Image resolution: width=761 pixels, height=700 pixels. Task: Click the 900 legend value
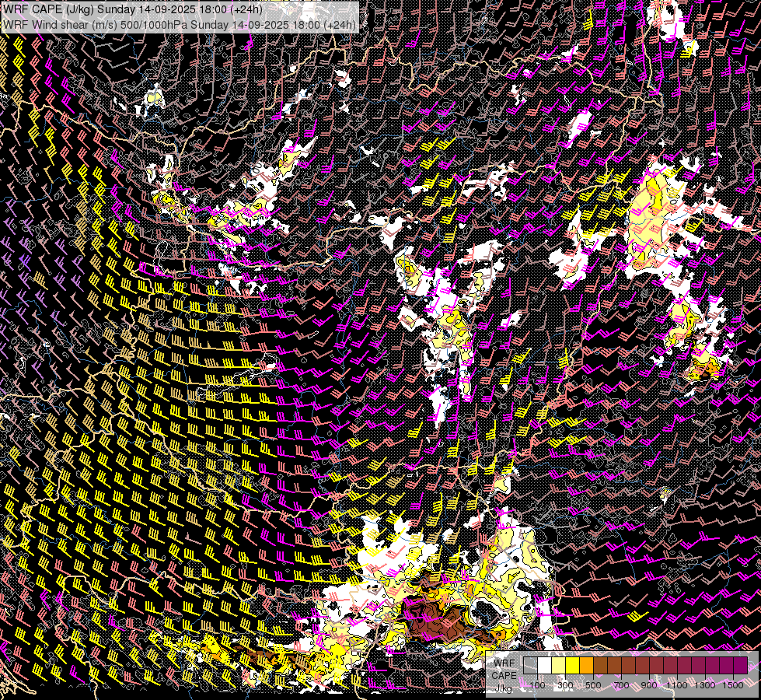point(649,685)
